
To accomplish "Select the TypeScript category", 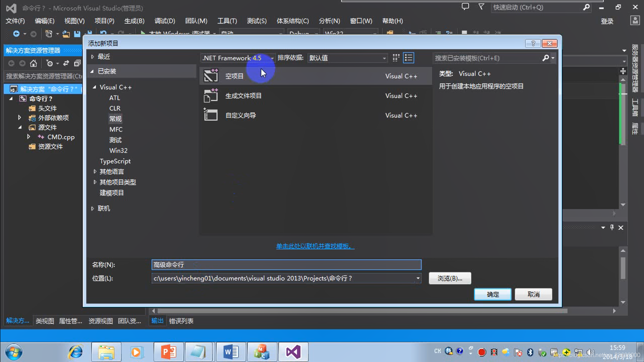I will coord(115,161).
